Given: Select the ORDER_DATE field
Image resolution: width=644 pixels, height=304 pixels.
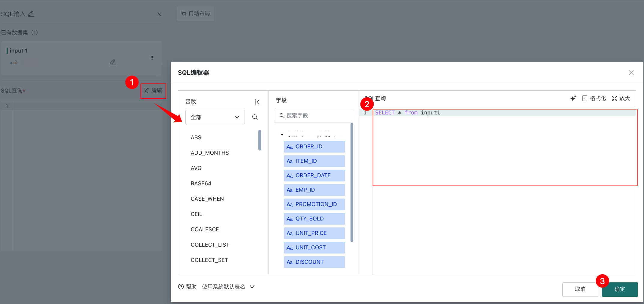Looking at the screenshot, I should point(314,175).
